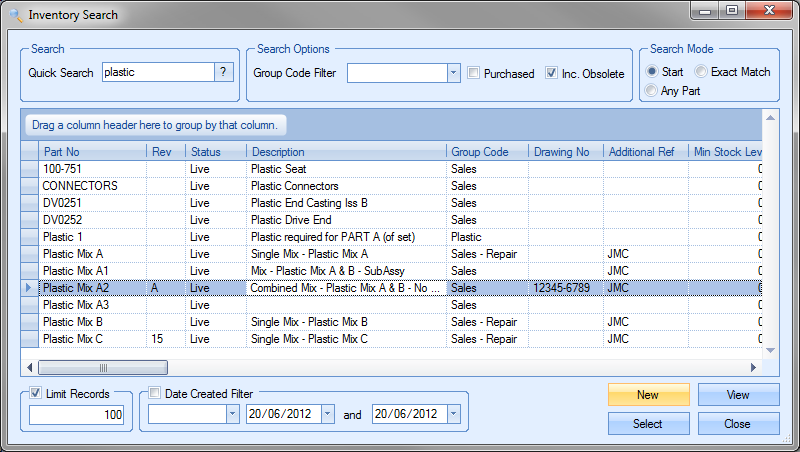800x452 pixels.
Task: Click the Description column header
Action: coord(346,151)
